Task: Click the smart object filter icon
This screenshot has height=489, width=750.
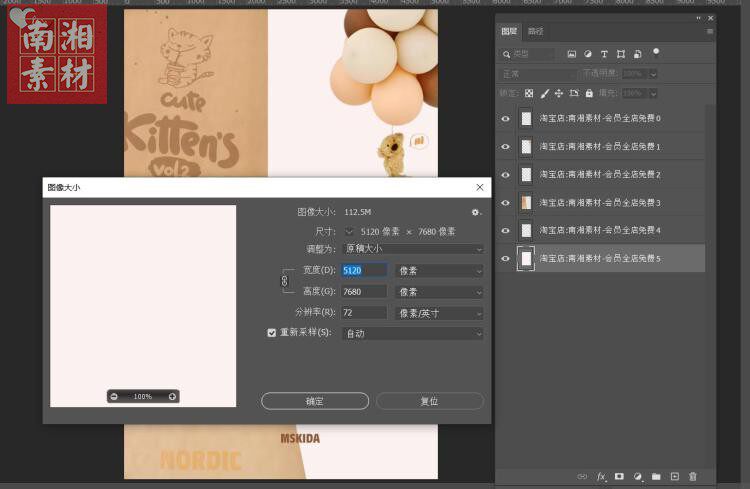Action: coord(638,54)
